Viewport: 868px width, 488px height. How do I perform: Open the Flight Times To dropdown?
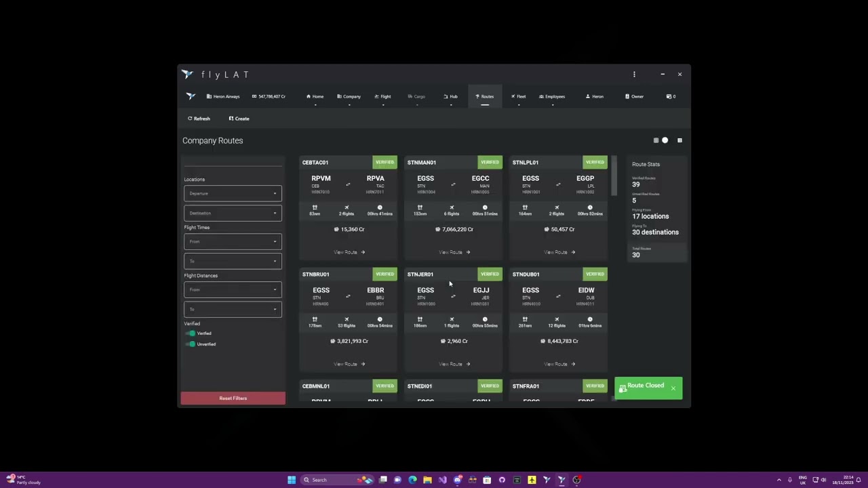[233, 261]
